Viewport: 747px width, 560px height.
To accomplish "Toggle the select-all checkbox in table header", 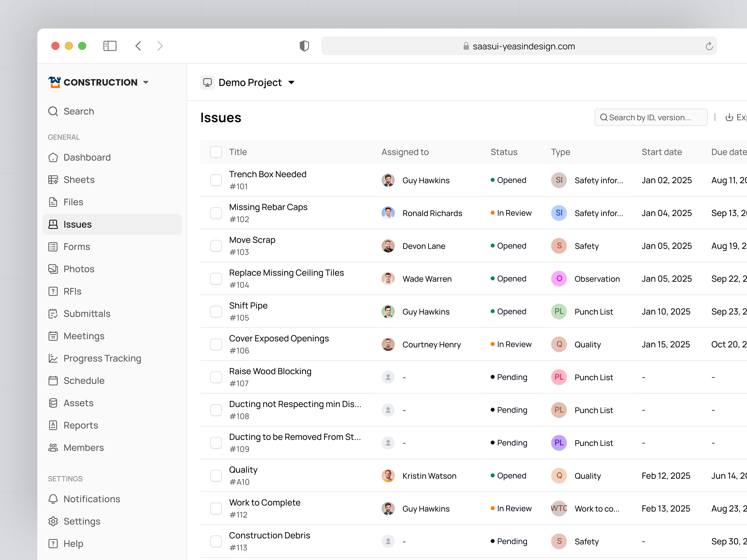I will [216, 152].
